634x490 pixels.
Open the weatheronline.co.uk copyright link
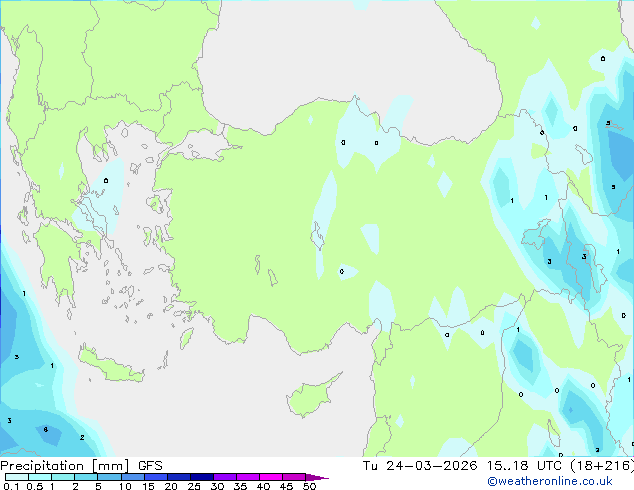click(550, 481)
